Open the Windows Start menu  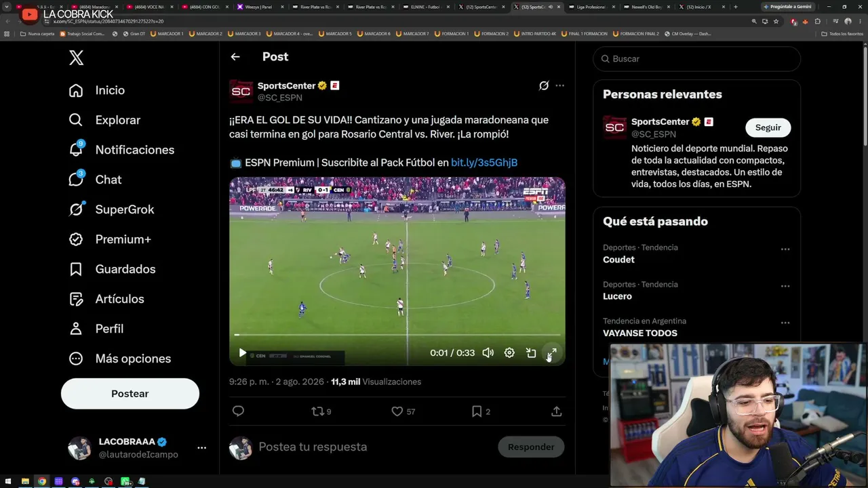pyautogui.click(x=8, y=481)
